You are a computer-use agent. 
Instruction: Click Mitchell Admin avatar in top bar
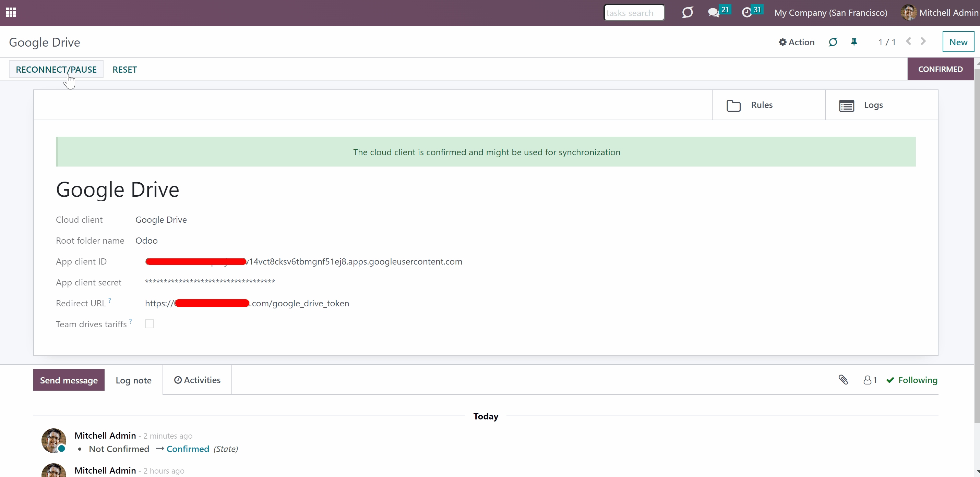click(x=908, y=13)
